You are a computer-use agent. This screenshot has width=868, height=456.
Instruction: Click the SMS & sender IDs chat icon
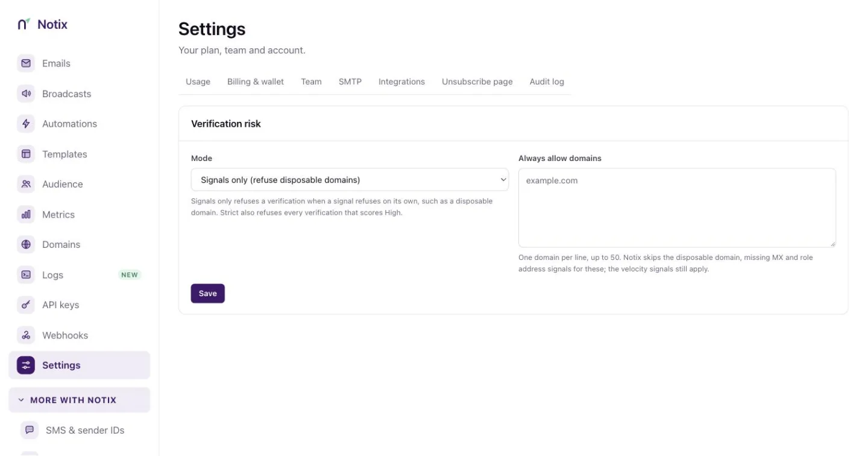pos(30,430)
